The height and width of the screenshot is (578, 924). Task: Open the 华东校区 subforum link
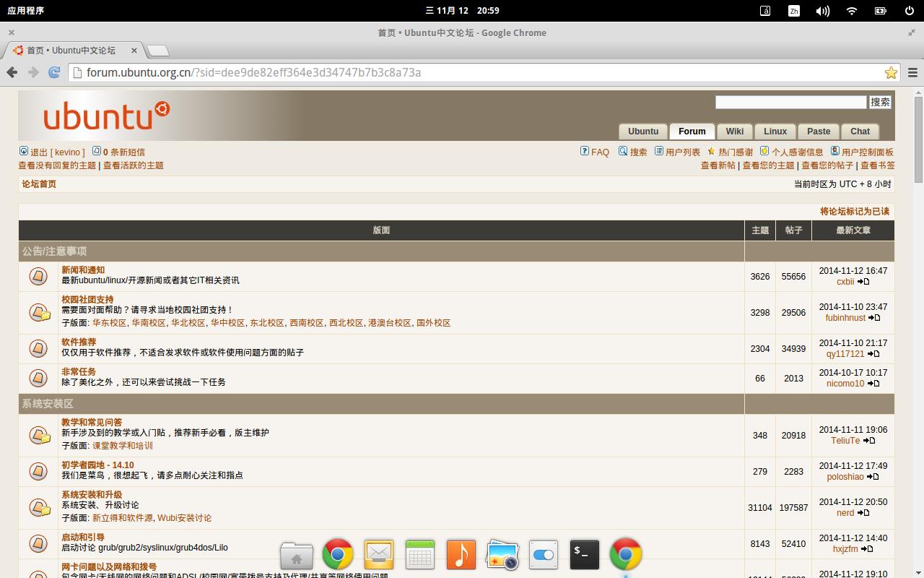pyautogui.click(x=110, y=323)
